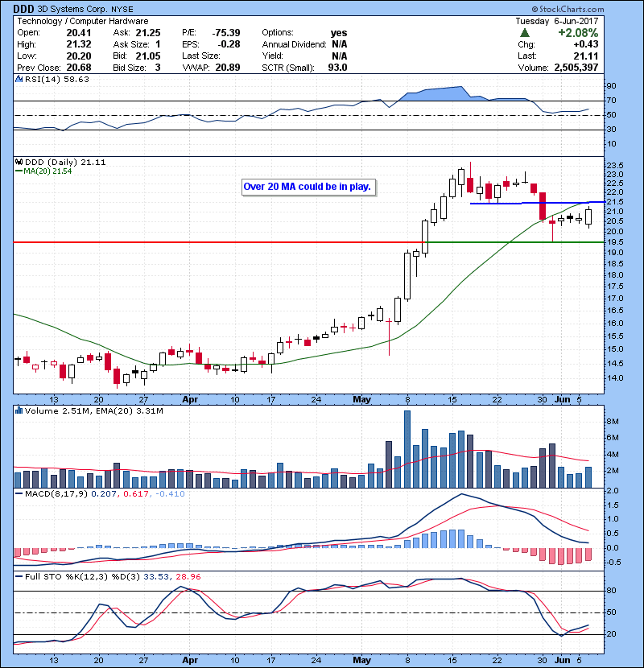Click the Prev Close value 20.68
Viewport: 644px width, 668px height.
point(79,68)
